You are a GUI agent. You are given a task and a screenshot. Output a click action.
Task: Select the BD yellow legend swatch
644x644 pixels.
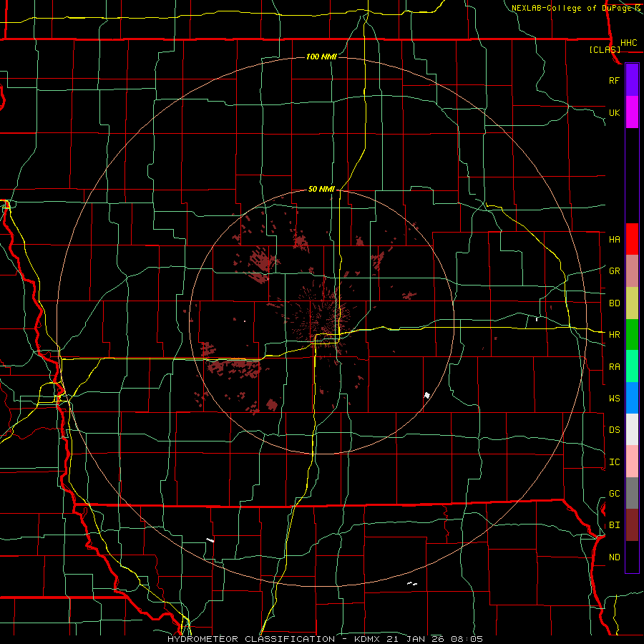click(x=632, y=303)
